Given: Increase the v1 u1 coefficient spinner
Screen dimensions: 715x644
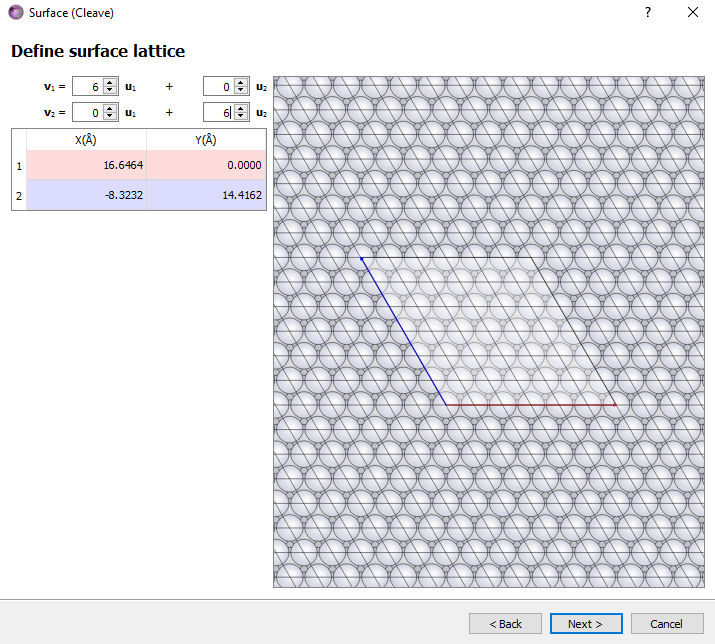Looking at the screenshot, I should 109,82.
